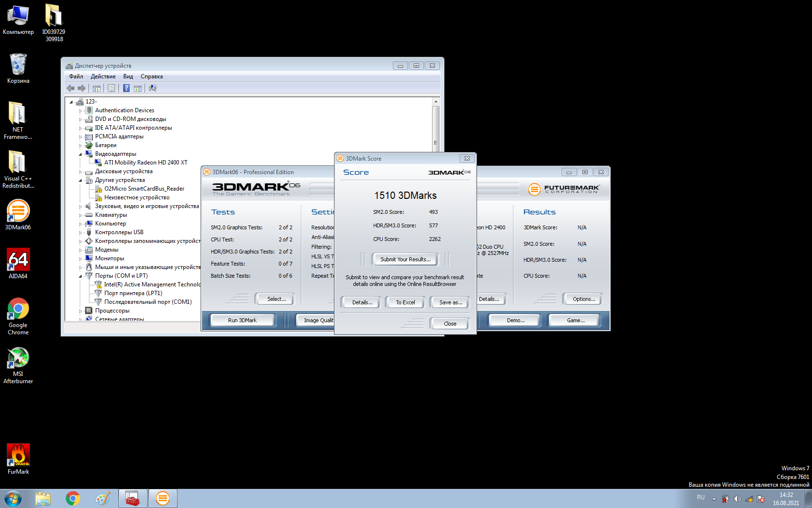Click Close button in the Score dialog
812x508 pixels.
(x=449, y=324)
